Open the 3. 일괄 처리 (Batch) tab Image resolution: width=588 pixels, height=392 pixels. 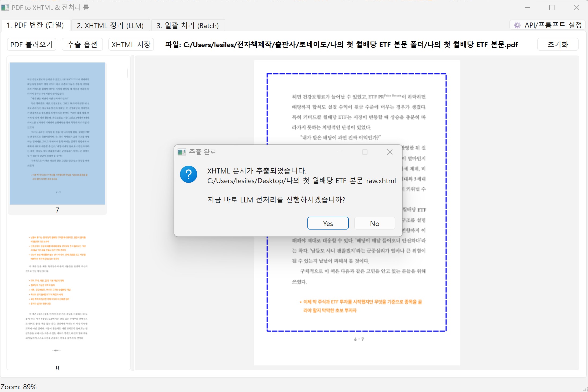tap(188, 25)
